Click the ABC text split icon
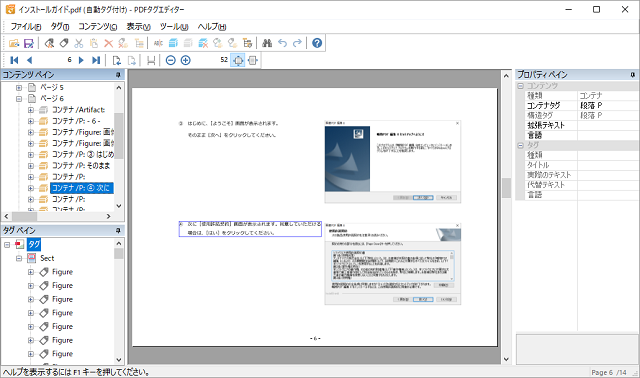Image resolution: width=640 pixels, height=378 pixels. tap(158, 43)
